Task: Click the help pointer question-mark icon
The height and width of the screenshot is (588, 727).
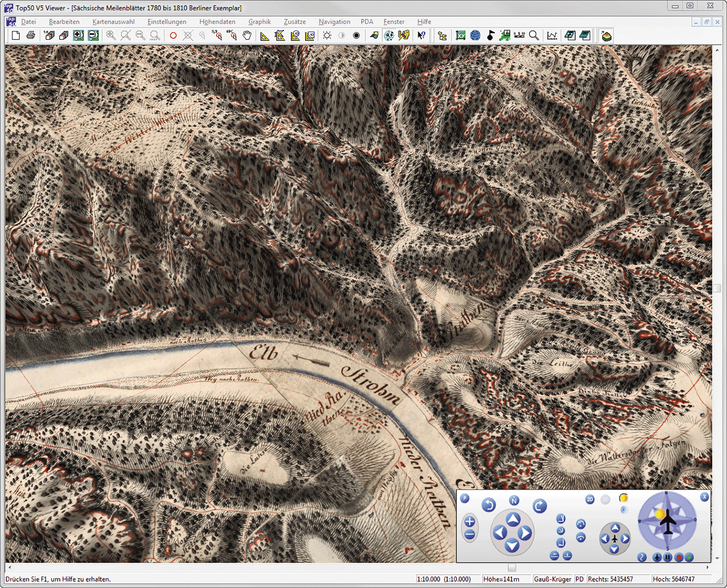Action: coord(422,36)
